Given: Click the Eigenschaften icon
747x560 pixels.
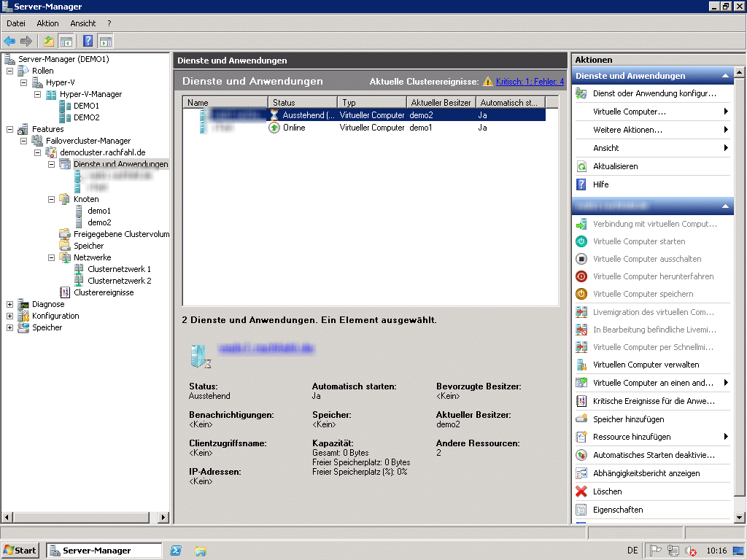Looking at the screenshot, I should point(581,510).
